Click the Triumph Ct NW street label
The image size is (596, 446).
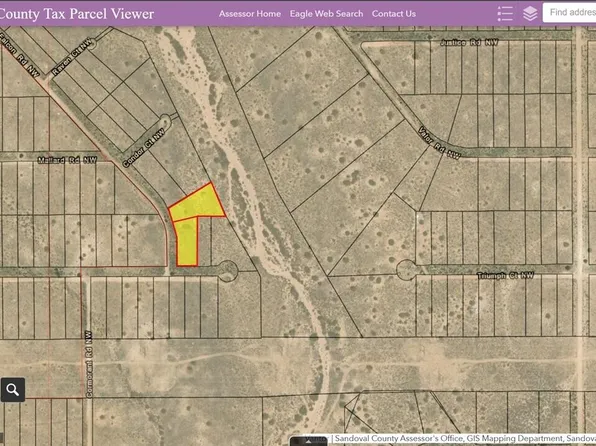click(x=506, y=276)
